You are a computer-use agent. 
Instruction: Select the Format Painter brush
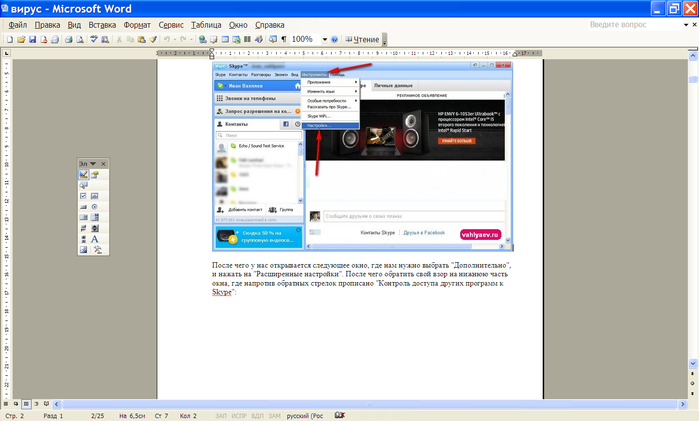point(153,40)
